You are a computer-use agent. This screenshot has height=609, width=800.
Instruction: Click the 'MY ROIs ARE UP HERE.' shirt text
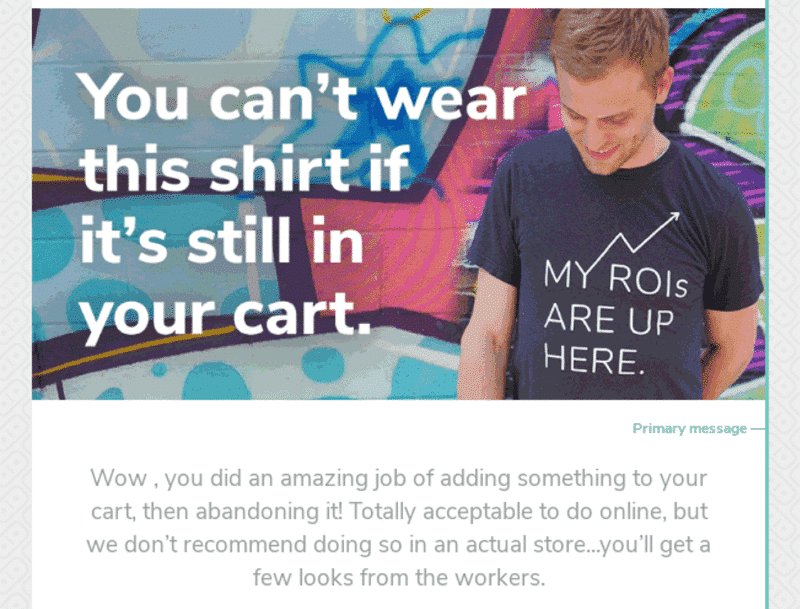click(615, 317)
